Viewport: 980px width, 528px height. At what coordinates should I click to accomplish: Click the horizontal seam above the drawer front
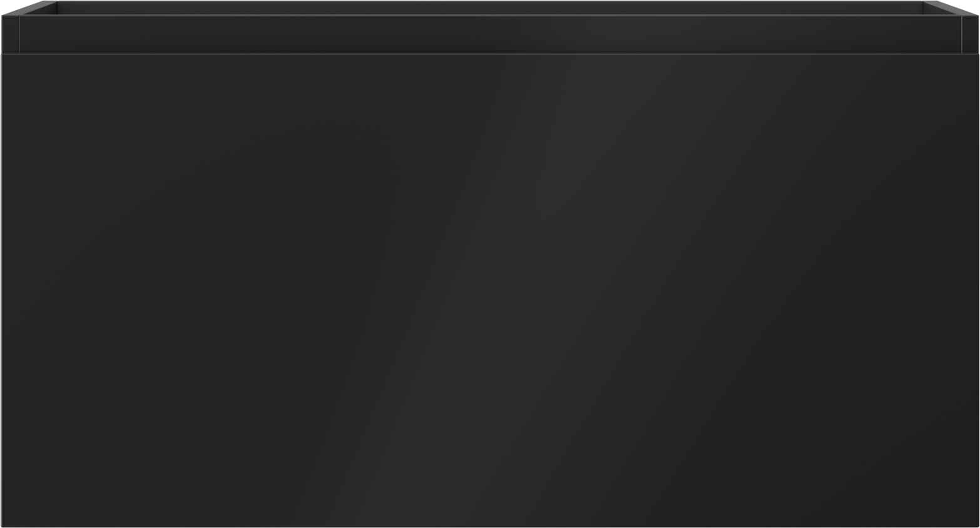[490, 54]
